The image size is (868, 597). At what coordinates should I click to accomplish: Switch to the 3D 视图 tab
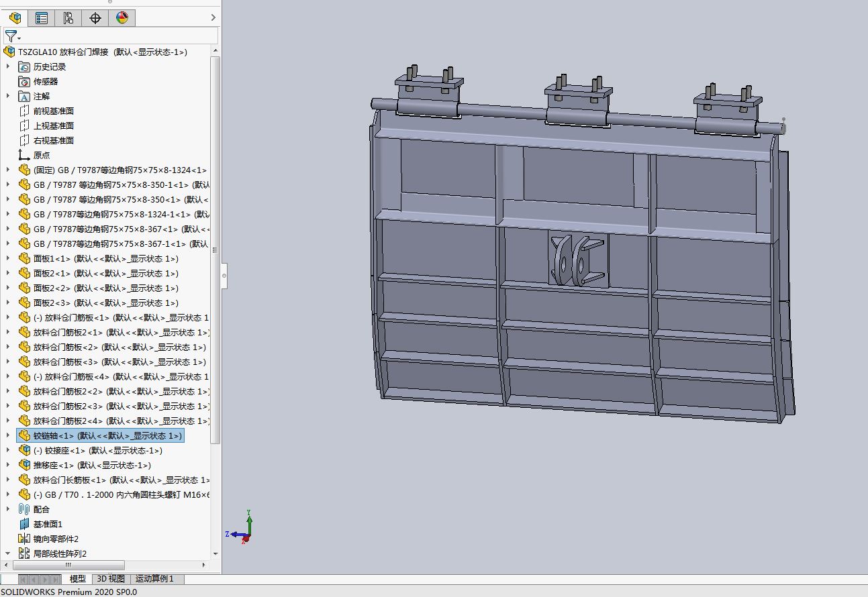(111, 579)
